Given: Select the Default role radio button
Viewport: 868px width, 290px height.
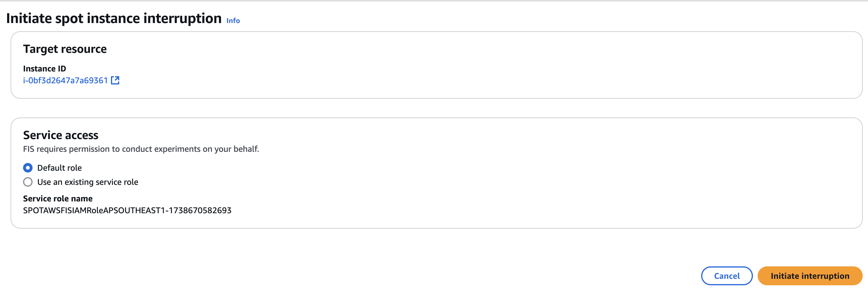Looking at the screenshot, I should pyautogui.click(x=28, y=167).
